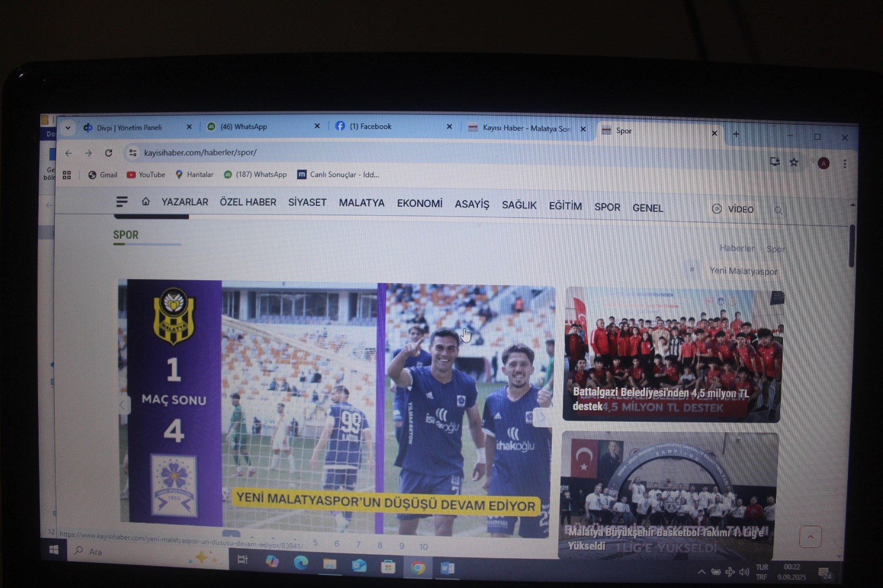Launch Word from the Windows taskbar
The image size is (883, 588).
447,568
